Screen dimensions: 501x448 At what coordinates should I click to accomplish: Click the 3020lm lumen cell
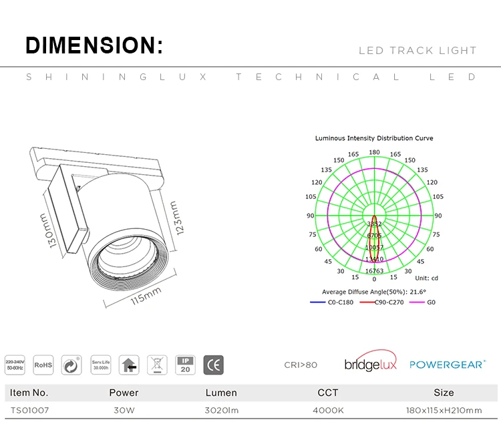222,411
